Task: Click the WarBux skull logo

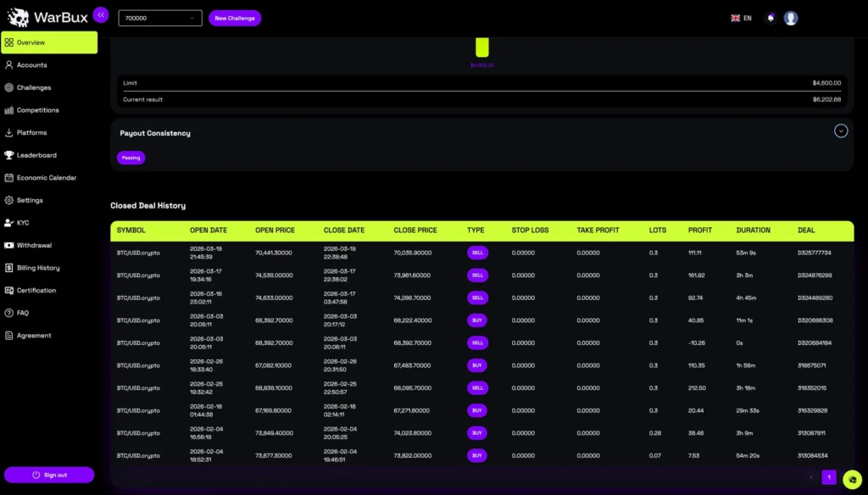Action: click(x=18, y=18)
